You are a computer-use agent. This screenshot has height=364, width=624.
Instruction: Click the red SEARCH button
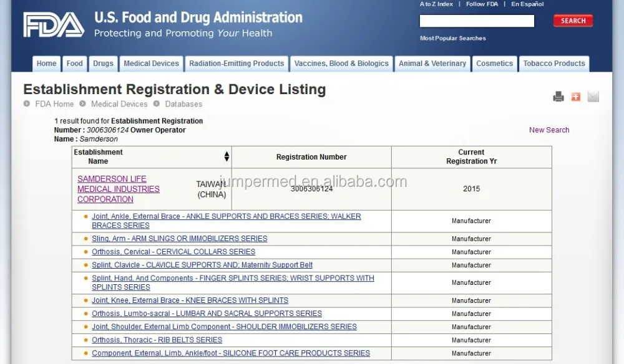coord(573,21)
